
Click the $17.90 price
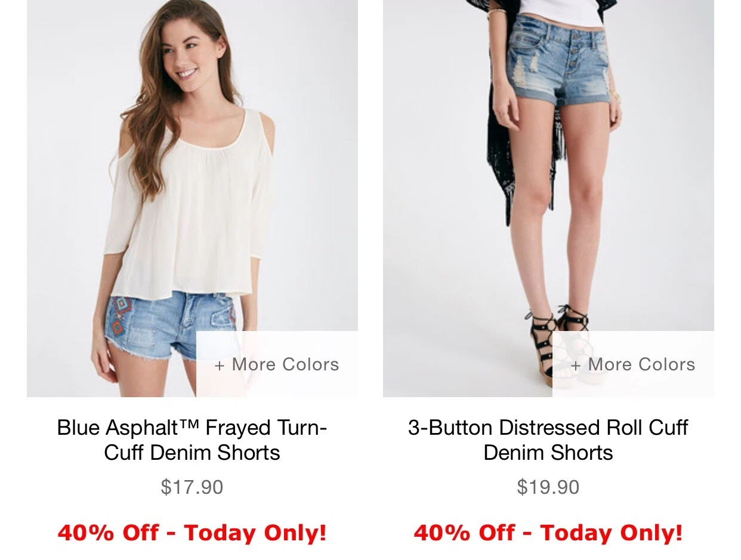pos(192,487)
